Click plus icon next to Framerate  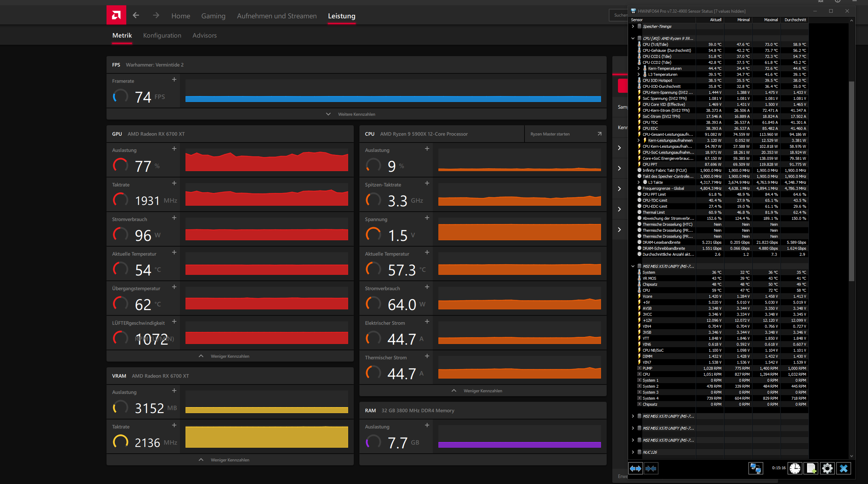pos(174,80)
